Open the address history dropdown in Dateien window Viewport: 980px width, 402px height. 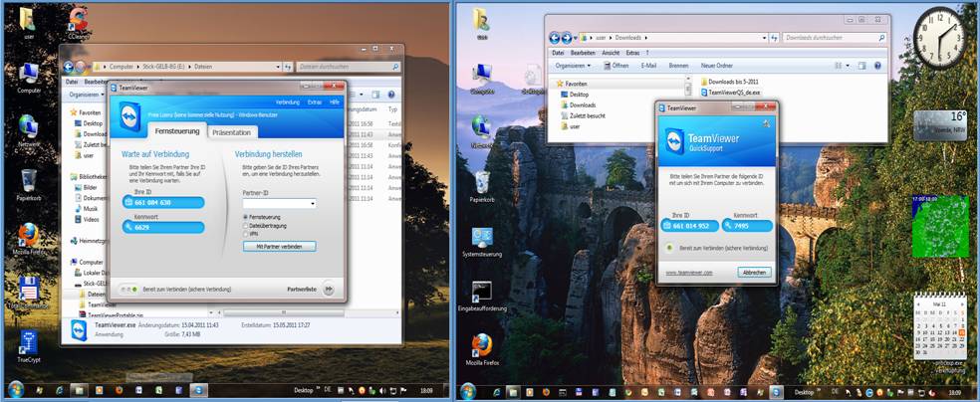pyautogui.click(x=278, y=66)
